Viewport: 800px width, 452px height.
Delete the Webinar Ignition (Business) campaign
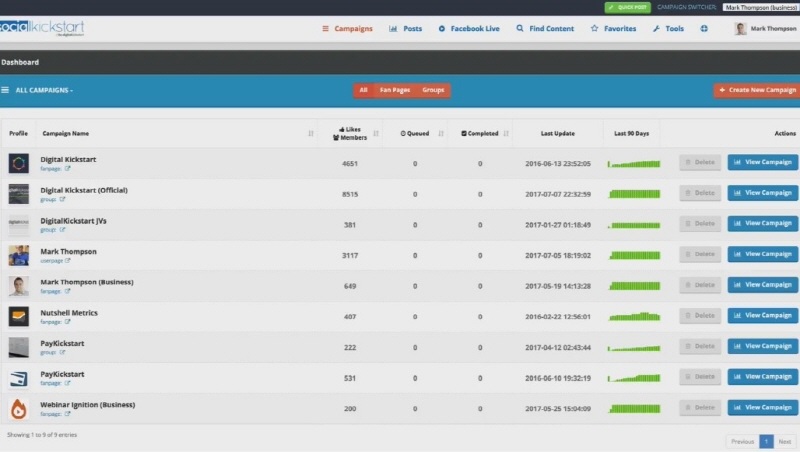point(700,407)
